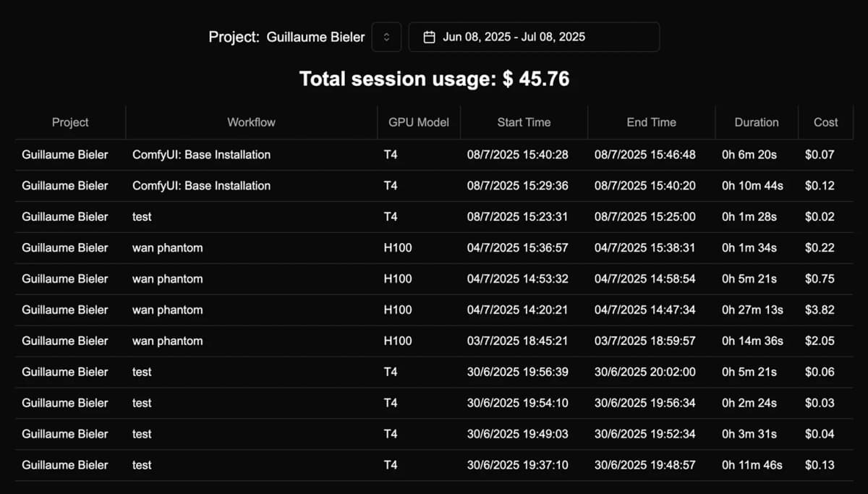
Task: Click start time 08/7/2025 15:40:28
Action: (517, 155)
